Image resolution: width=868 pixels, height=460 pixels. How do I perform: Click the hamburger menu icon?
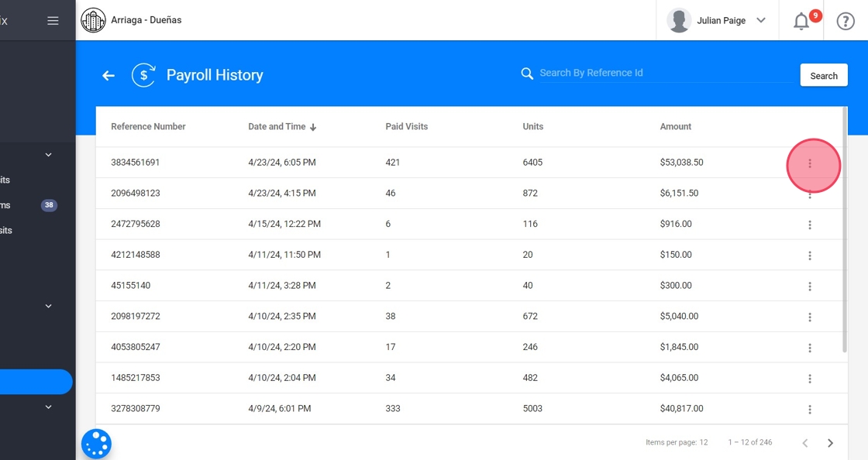pos(53,21)
